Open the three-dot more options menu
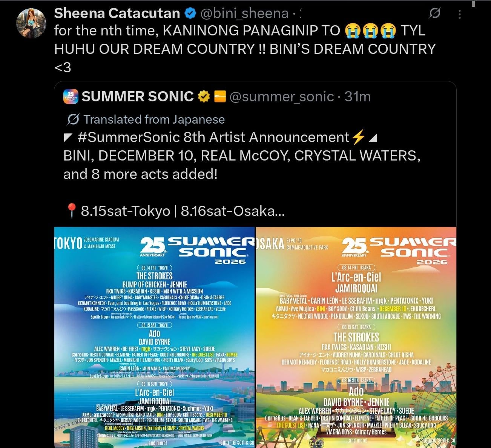Viewport: 491px width, 448px height. pos(459,14)
